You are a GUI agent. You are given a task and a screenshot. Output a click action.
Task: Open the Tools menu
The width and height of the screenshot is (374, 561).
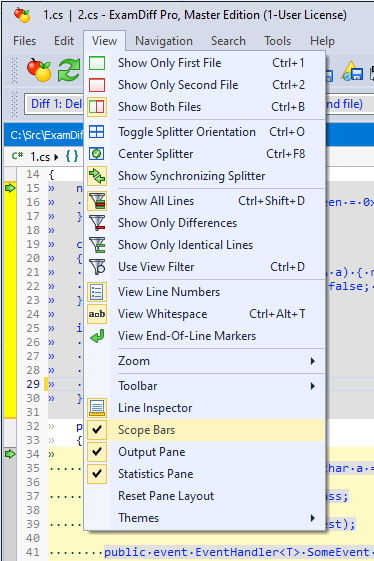coord(277,41)
